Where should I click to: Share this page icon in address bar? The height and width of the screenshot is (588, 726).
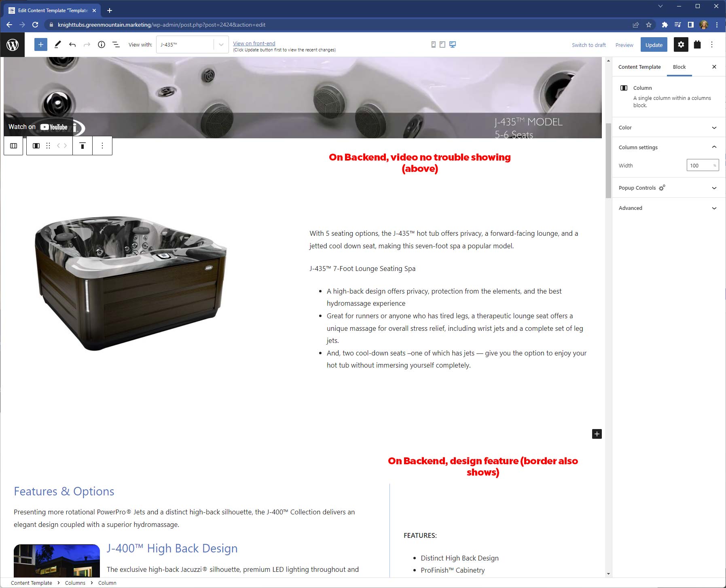coord(636,25)
